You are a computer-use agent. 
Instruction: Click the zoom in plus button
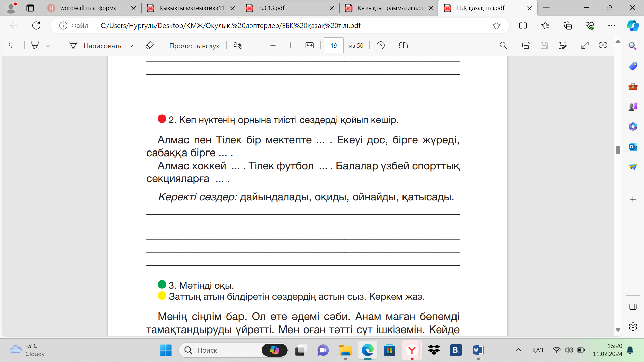pyautogui.click(x=291, y=45)
